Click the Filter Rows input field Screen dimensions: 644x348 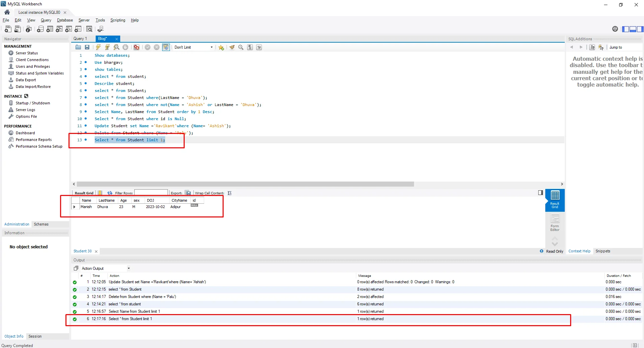[151, 193]
